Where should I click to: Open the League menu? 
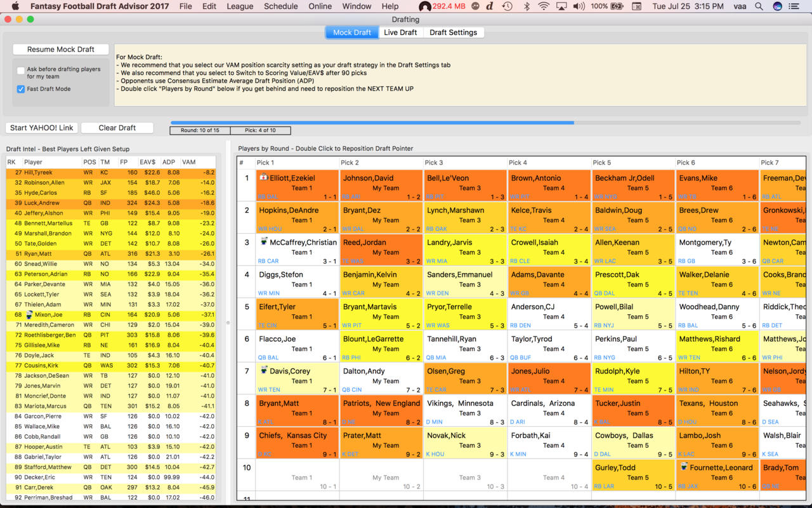(240, 6)
